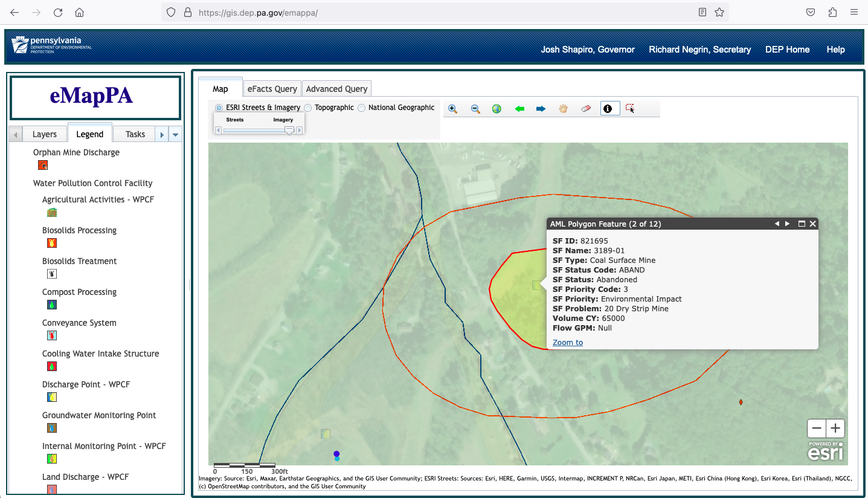Show next feature in popup
868x498 pixels.
pos(787,224)
